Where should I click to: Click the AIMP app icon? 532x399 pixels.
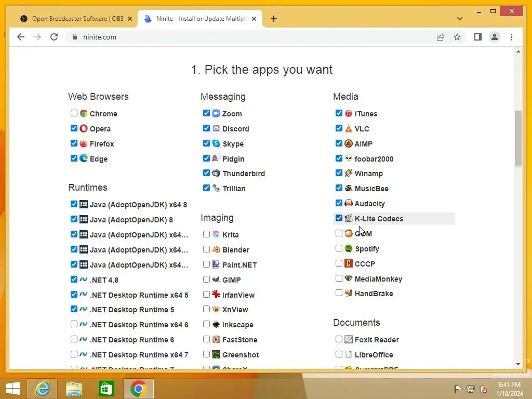349,143
